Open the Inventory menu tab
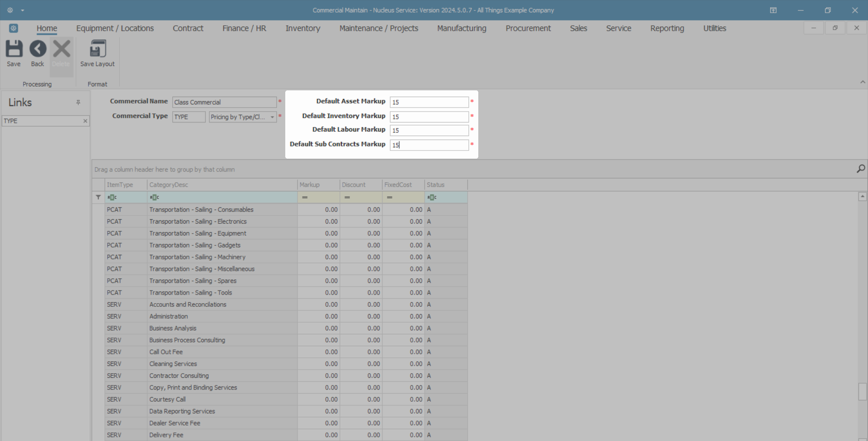Screen dimensions: 868x441 302,28
